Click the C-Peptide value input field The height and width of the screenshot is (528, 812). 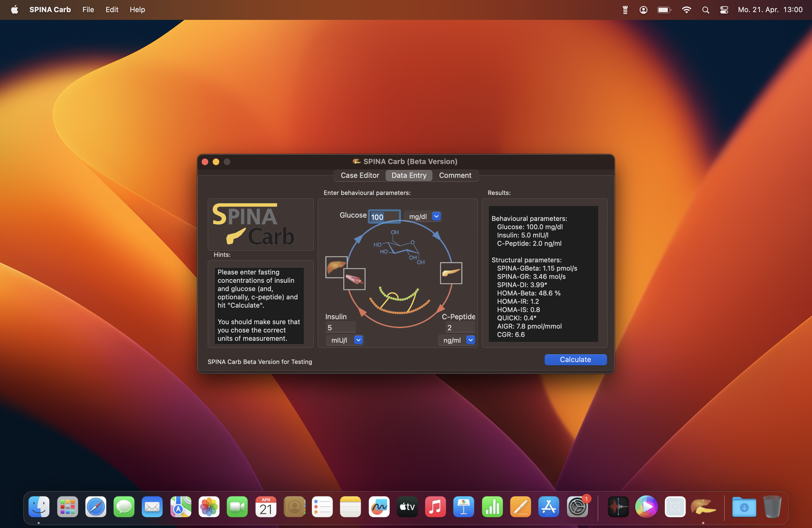click(460, 328)
